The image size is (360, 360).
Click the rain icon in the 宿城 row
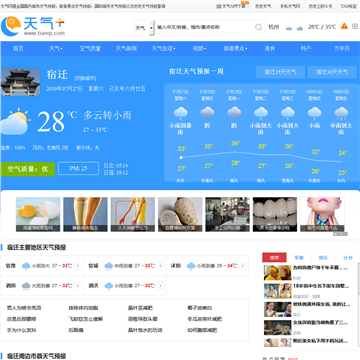tap(109, 266)
